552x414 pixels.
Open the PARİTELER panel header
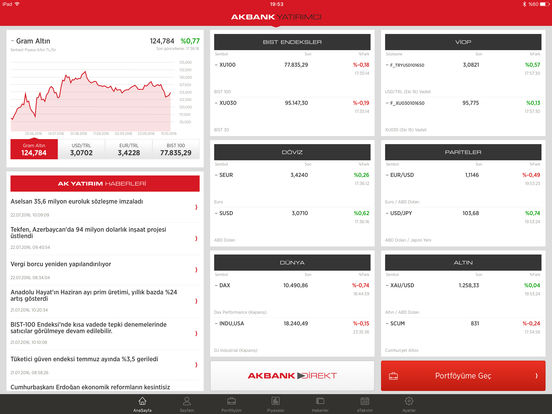[463, 152]
